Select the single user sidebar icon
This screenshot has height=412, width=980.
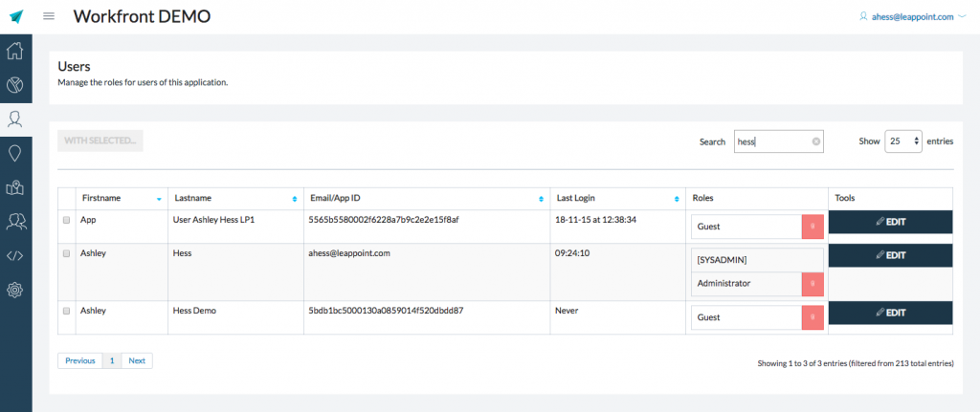coord(15,119)
